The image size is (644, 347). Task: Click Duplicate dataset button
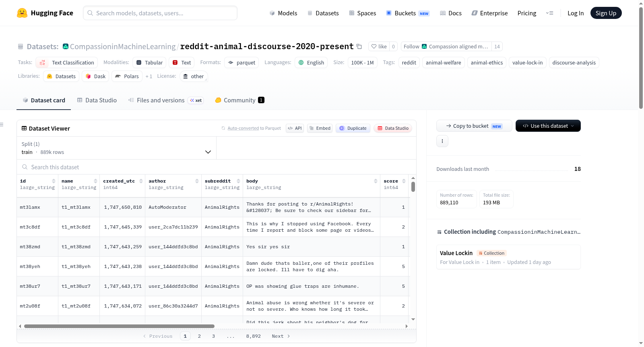[353, 128]
